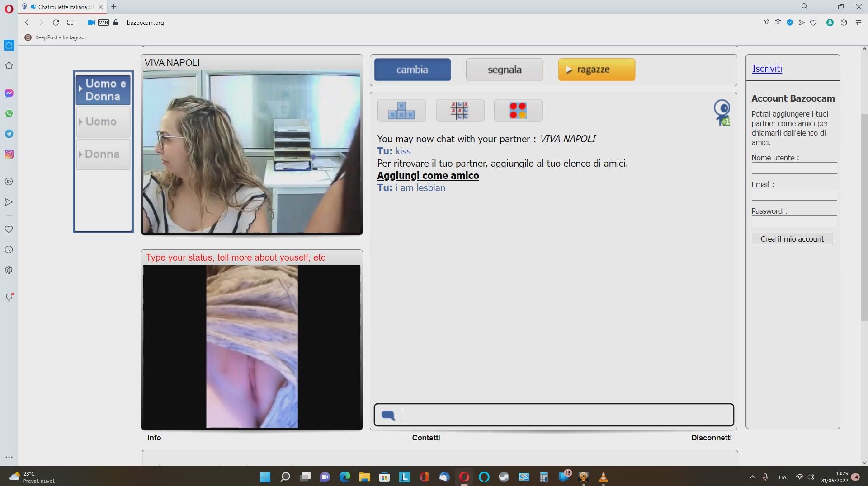
Task: Toggle the VPN badge in address bar
Action: coord(104,23)
